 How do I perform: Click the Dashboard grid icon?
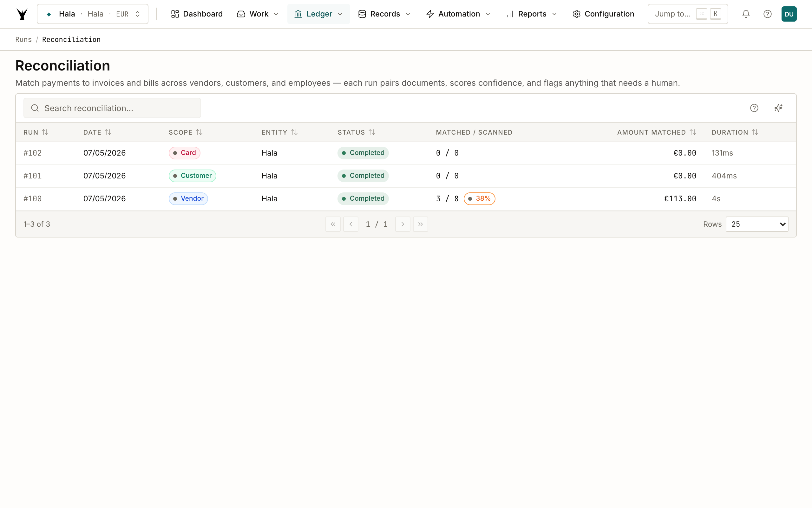point(175,14)
